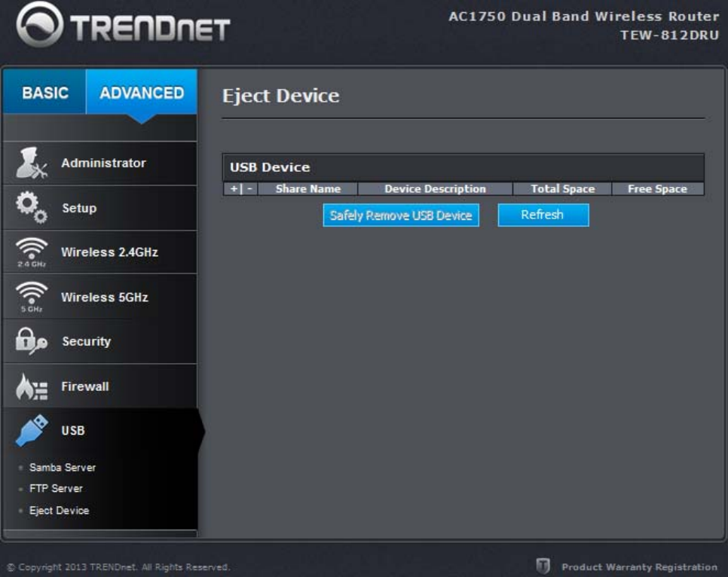The height and width of the screenshot is (577, 728).
Task: Click the AC1750 Dual Band Wireless Router text
Action: pos(583,17)
